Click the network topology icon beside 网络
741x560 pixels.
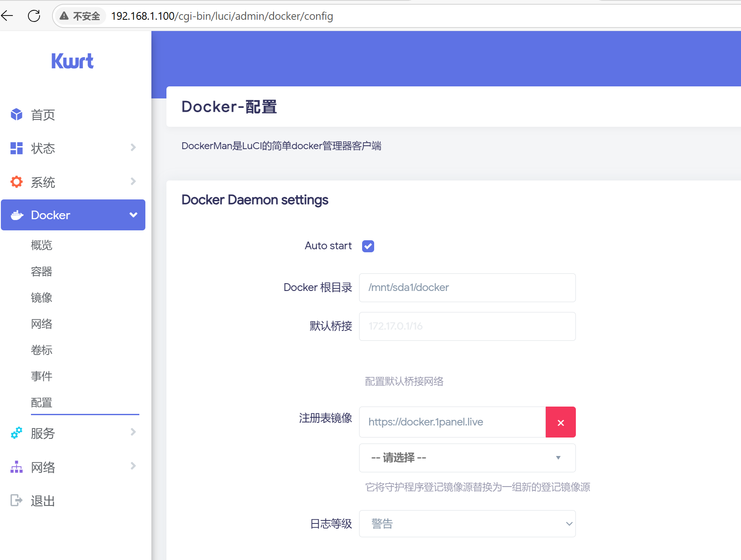click(16, 466)
